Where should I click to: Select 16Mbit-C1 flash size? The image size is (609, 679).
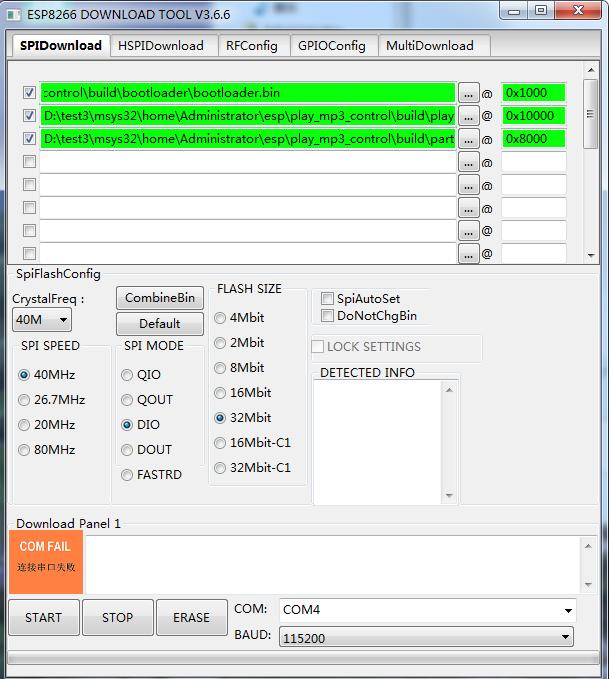click(x=253, y=443)
